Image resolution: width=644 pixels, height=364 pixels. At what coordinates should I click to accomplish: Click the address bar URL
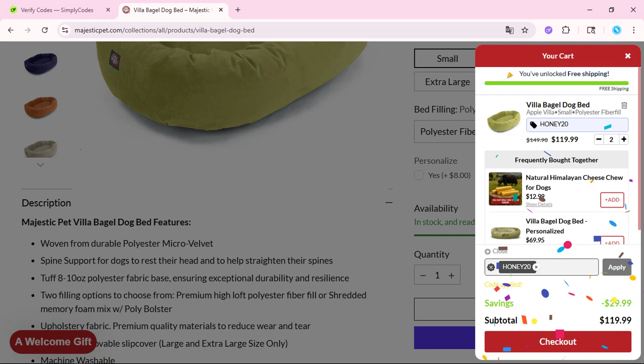point(164,30)
